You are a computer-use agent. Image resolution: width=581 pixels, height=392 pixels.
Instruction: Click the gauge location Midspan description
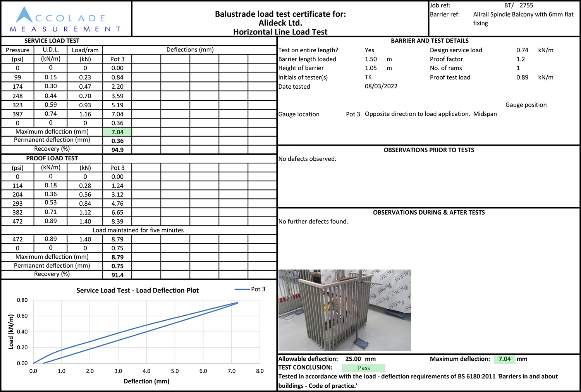tap(431, 114)
